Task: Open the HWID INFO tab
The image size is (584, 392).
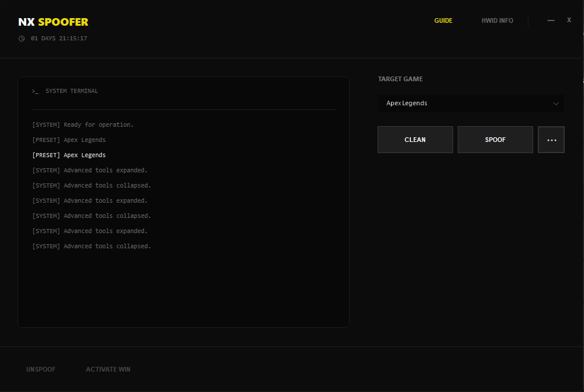Action: pos(497,20)
